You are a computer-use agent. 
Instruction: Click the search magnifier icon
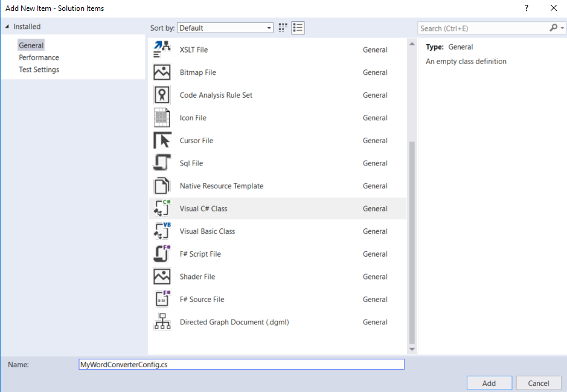point(553,28)
